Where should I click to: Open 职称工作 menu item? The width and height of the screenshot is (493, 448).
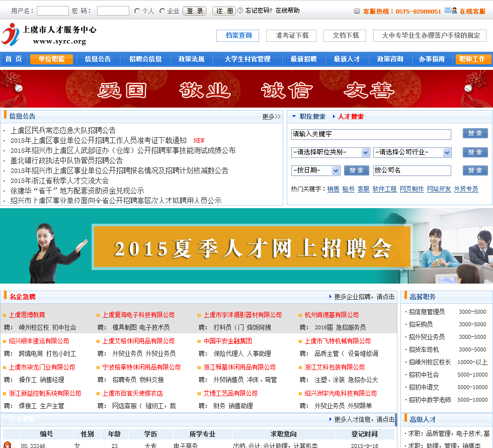[x=472, y=59]
